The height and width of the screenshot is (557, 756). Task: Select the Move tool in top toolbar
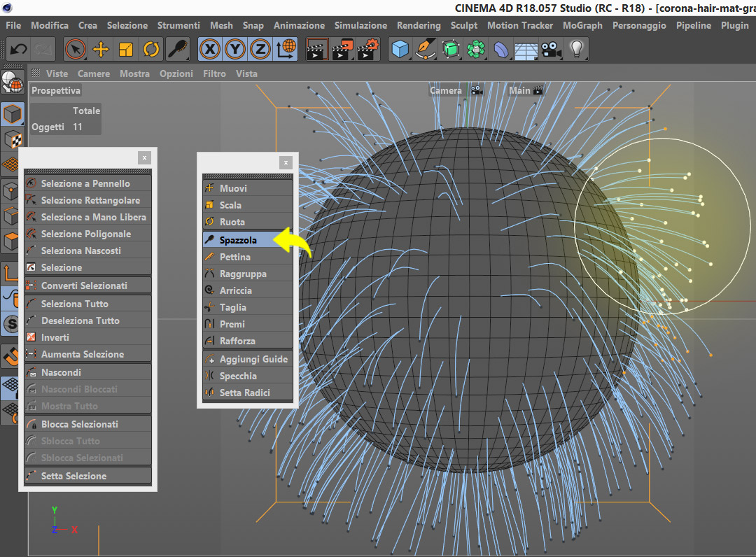coord(100,49)
